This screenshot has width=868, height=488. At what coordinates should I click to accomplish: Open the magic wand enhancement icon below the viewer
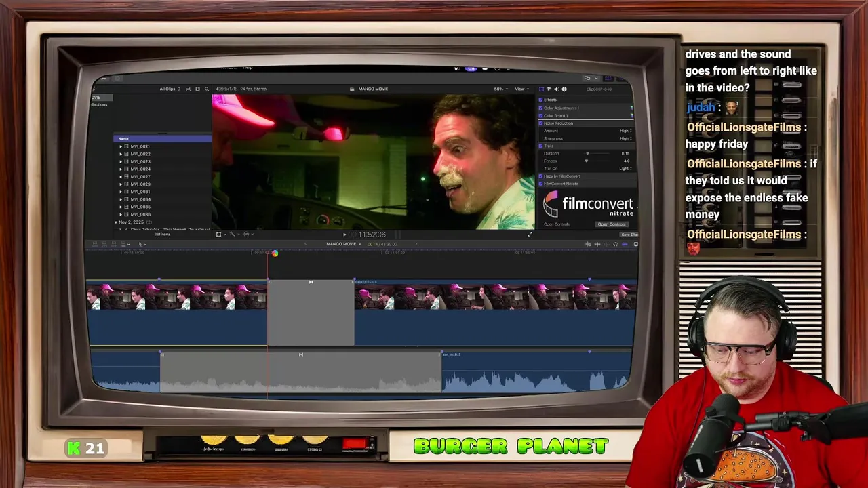(x=233, y=234)
